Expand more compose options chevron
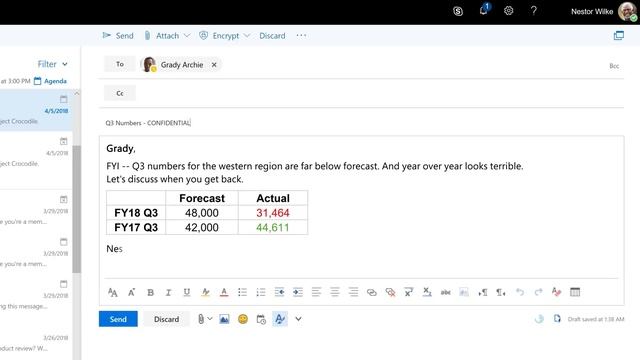Viewport: 640px width, 360px height. click(x=298, y=319)
